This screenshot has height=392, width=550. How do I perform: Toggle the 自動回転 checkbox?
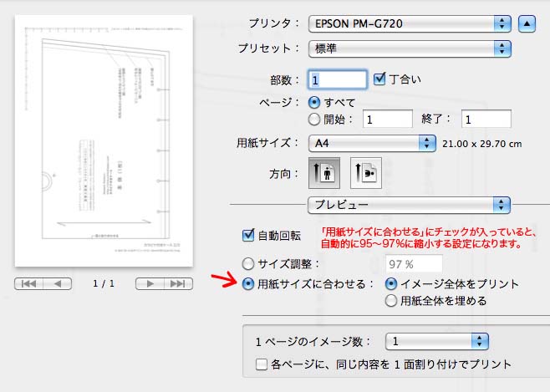click(x=248, y=235)
